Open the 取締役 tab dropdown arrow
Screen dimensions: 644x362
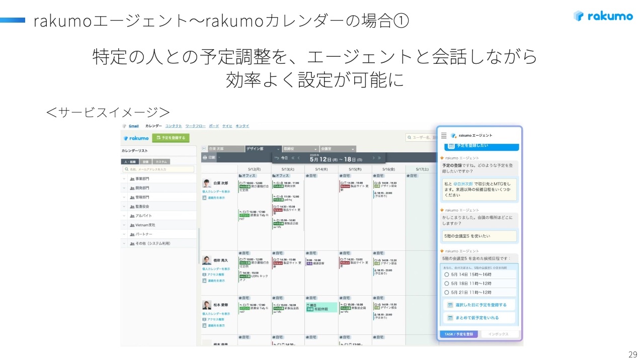point(315,149)
